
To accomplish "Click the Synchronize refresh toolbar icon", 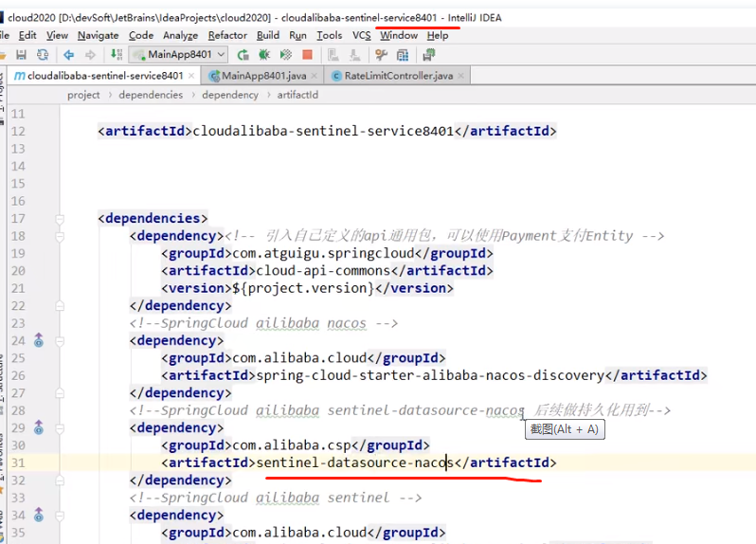I will 43,55.
